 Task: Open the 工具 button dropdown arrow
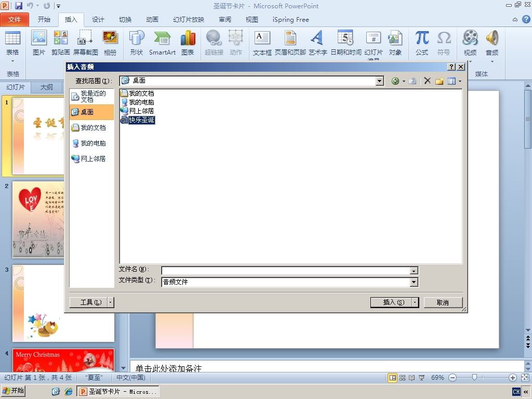click(111, 302)
